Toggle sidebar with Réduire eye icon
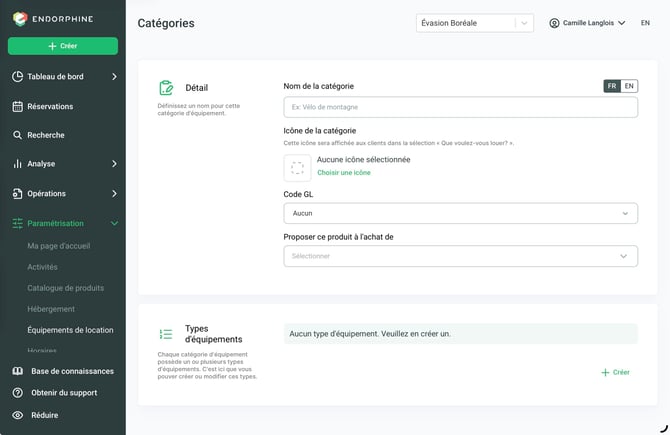The width and height of the screenshot is (670, 435). (x=18, y=415)
